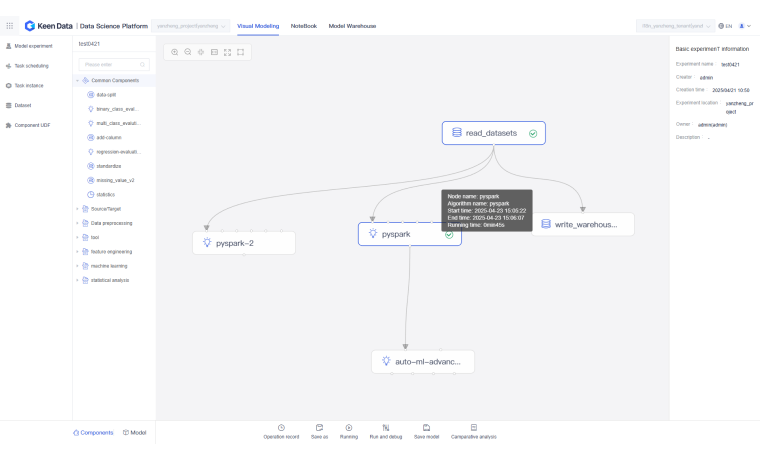Open Comparative analysis from bottom toolbar

point(474,428)
